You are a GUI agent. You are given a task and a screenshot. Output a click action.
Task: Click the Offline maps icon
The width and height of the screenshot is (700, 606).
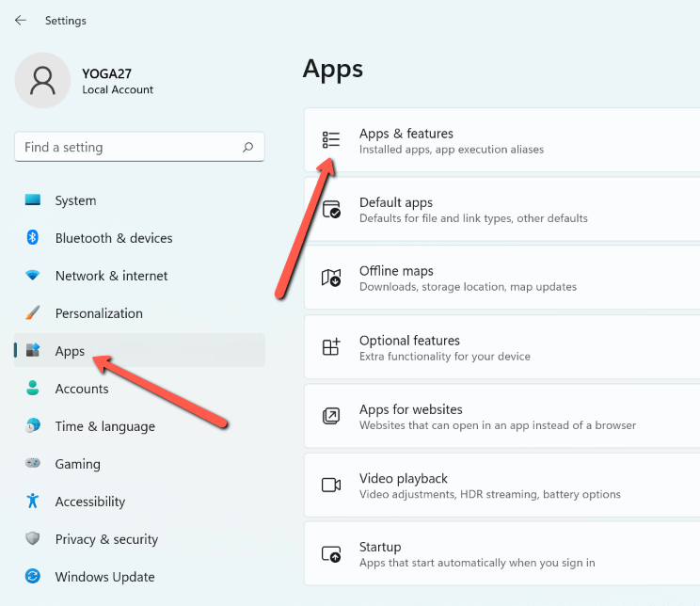331,278
